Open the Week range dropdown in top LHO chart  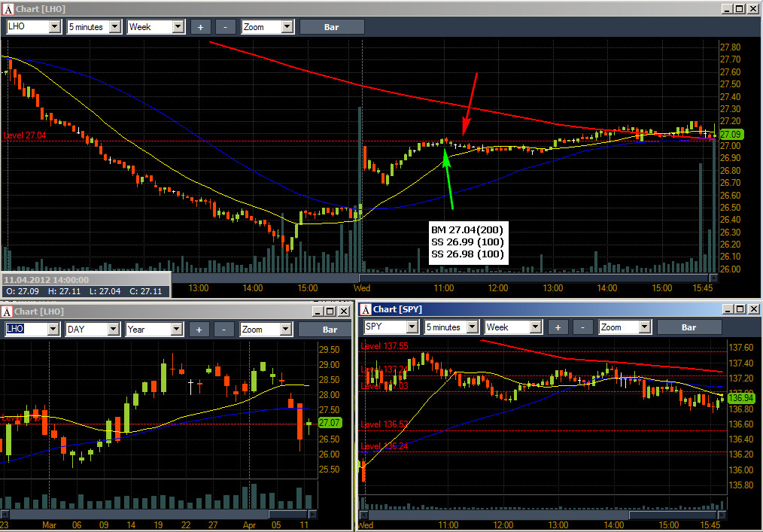(178, 27)
